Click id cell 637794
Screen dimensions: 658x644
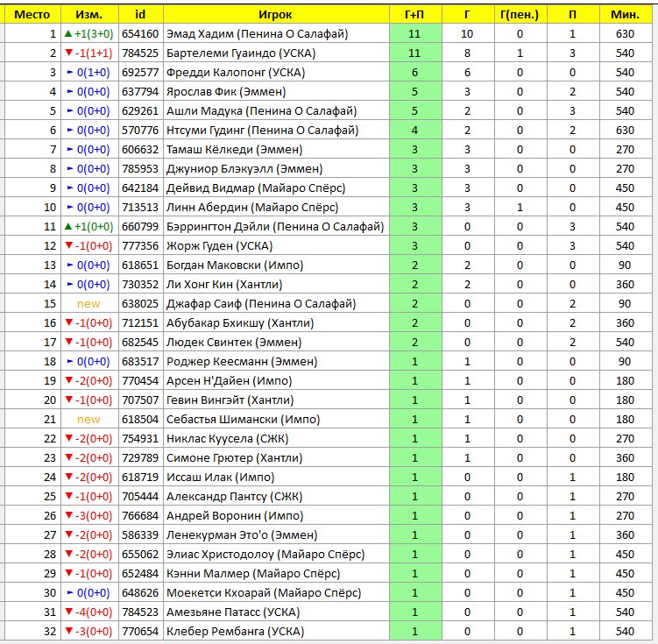(x=140, y=92)
